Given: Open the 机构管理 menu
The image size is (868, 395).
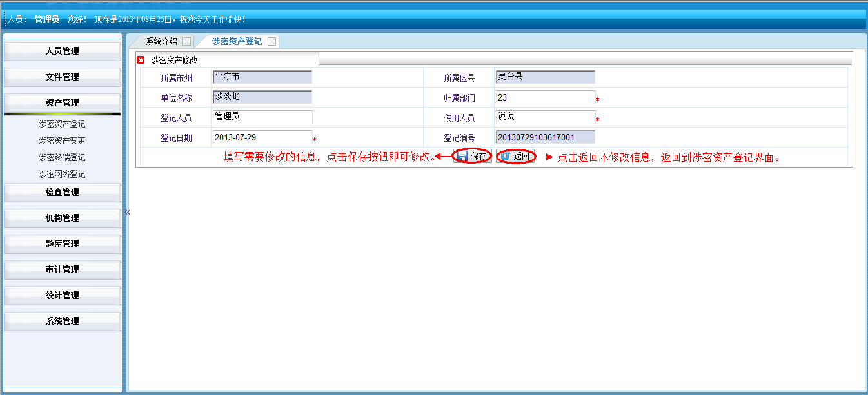Looking at the screenshot, I should 63,218.
